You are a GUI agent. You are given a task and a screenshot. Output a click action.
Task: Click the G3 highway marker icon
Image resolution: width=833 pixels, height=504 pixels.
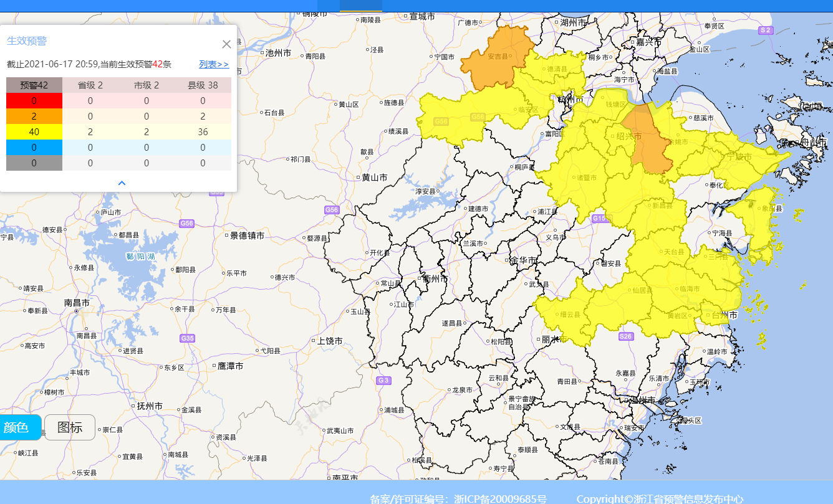[383, 380]
